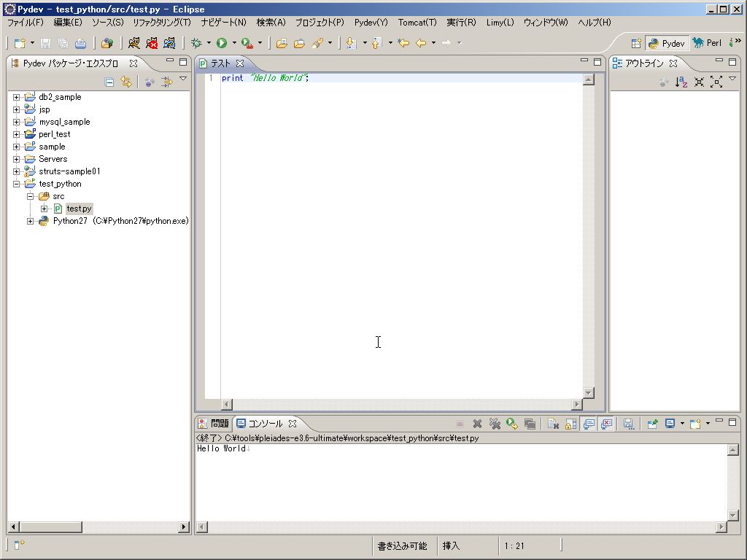Expand the db2_sample project
Screen dimensions: 747x560
[x=16, y=97]
